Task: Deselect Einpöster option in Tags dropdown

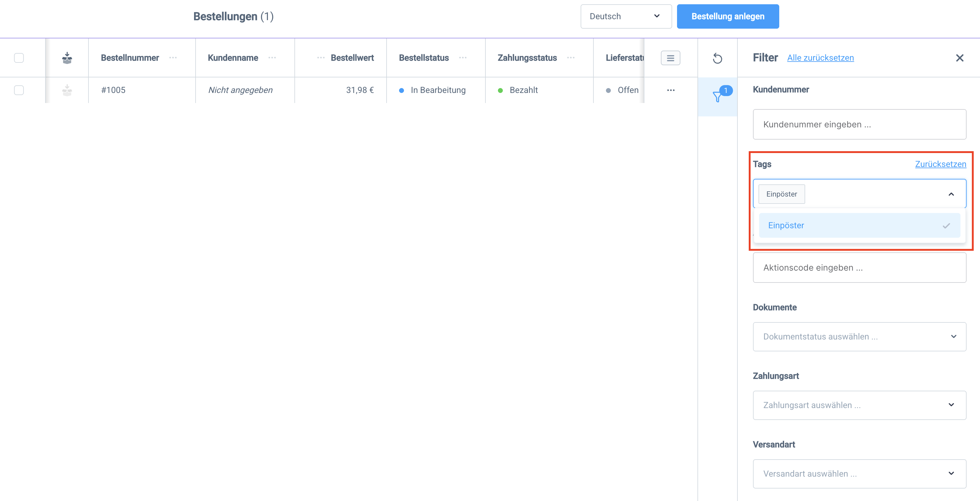Action: point(859,226)
